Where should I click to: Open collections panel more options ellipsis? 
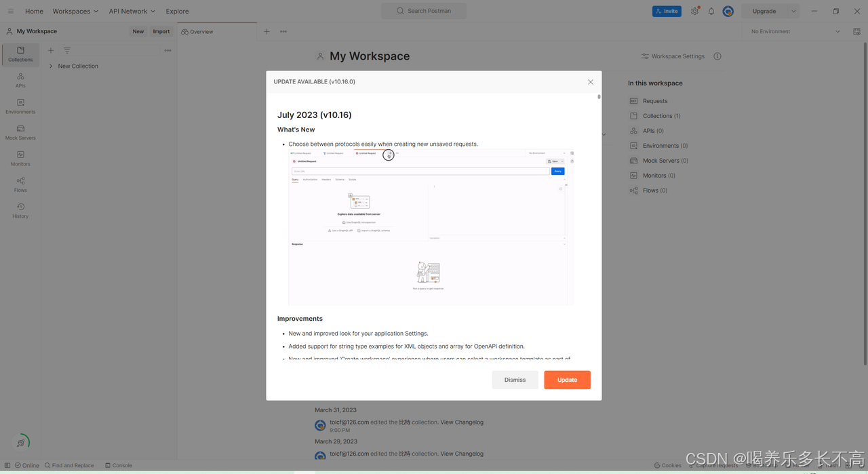(167, 51)
